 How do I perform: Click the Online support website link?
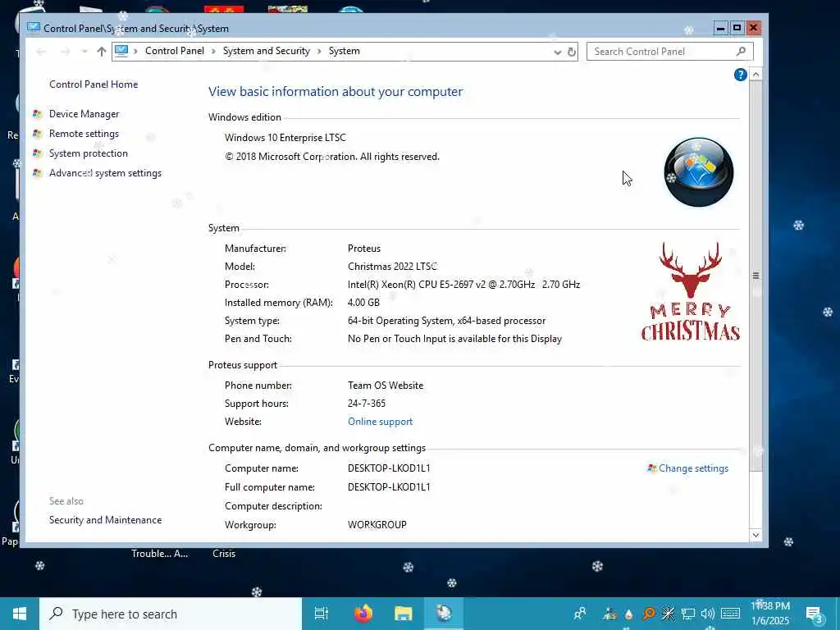coord(380,422)
